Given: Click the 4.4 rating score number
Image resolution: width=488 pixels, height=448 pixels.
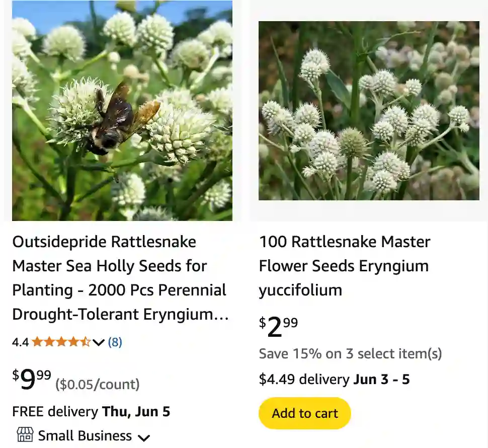Looking at the screenshot, I should pos(18,342).
